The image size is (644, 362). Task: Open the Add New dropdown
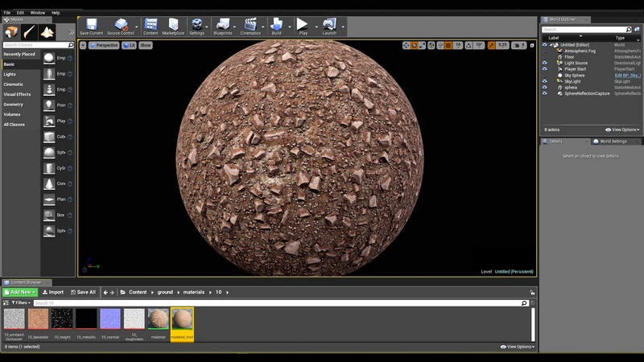click(x=20, y=292)
